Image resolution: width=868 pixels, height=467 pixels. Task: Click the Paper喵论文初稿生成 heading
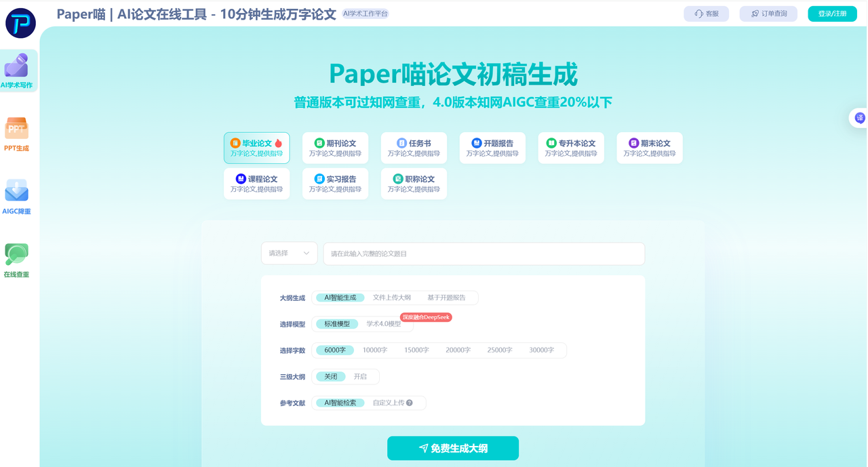tap(453, 74)
